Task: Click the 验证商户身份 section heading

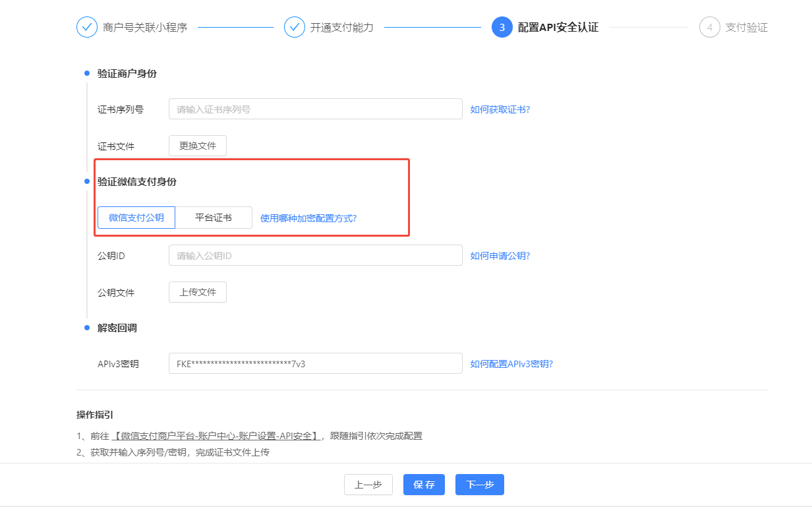Action: (x=127, y=73)
